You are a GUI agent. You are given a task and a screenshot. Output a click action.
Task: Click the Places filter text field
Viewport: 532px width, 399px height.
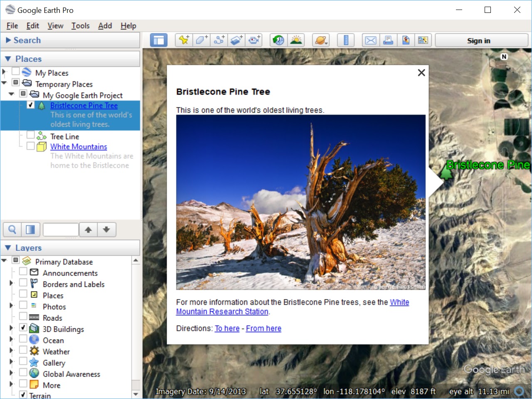pyautogui.click(x=61, y=229)
